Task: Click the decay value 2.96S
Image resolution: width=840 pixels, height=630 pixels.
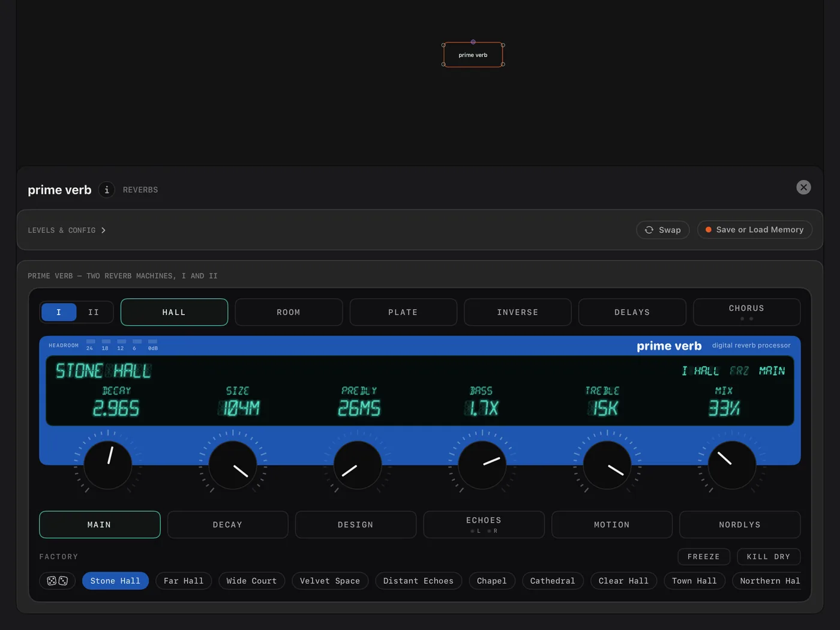Action: click(x=116, y=409)
